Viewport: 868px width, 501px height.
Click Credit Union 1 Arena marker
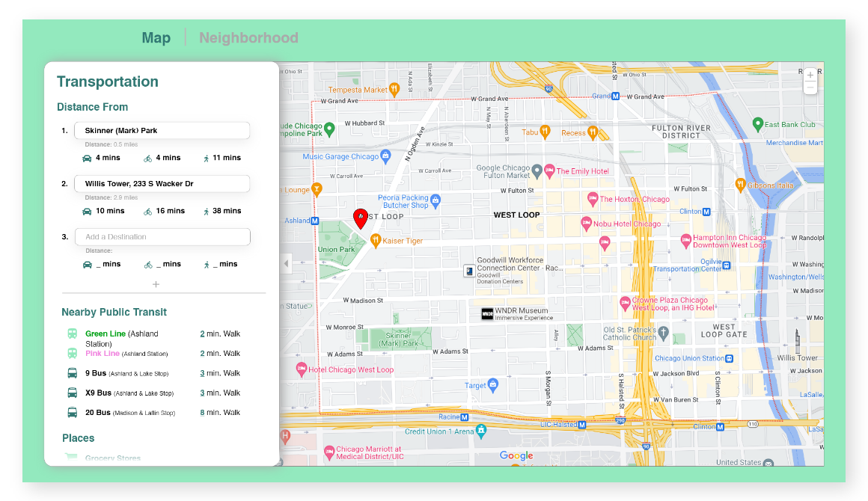pos(481,431)
